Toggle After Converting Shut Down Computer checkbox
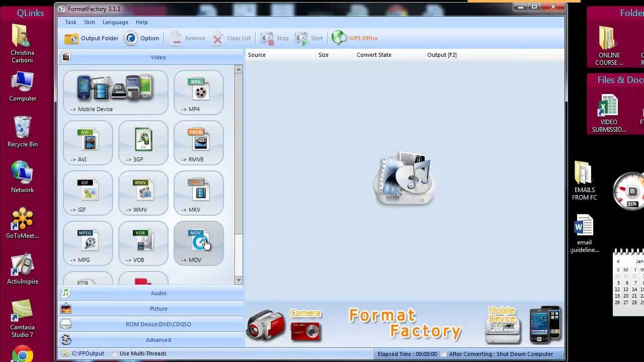This screenshot has height=362, width=644. click(443, 354)
